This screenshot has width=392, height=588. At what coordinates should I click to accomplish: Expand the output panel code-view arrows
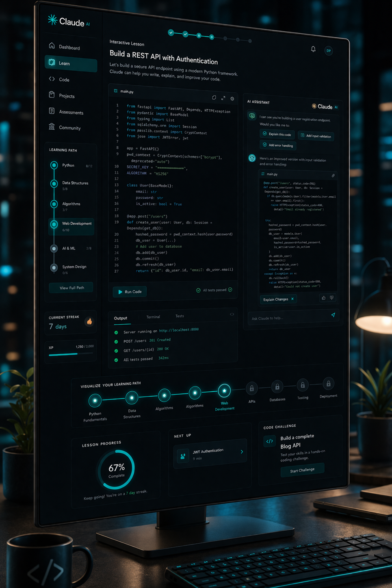tap(232, 314)
